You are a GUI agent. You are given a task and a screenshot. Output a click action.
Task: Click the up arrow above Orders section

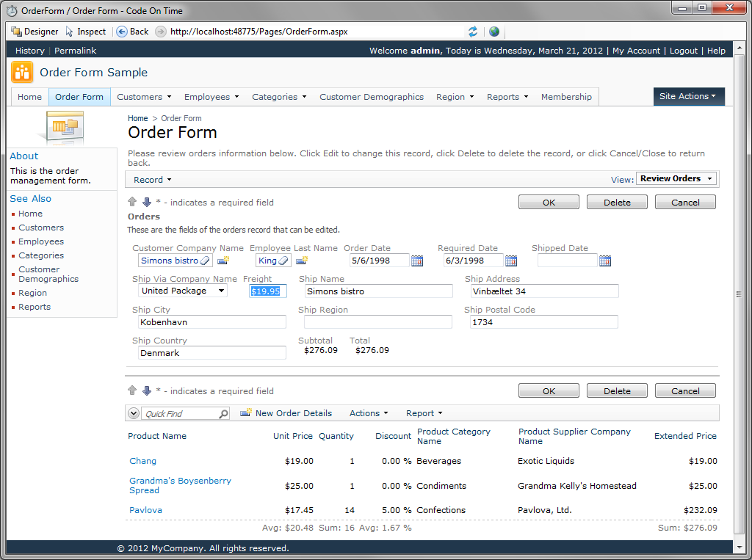coord(132,202)
